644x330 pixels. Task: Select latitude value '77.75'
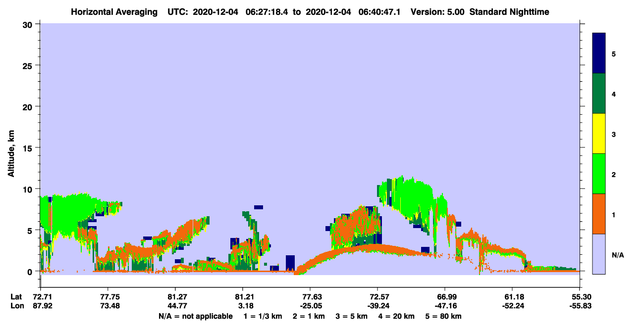point(107,297)
